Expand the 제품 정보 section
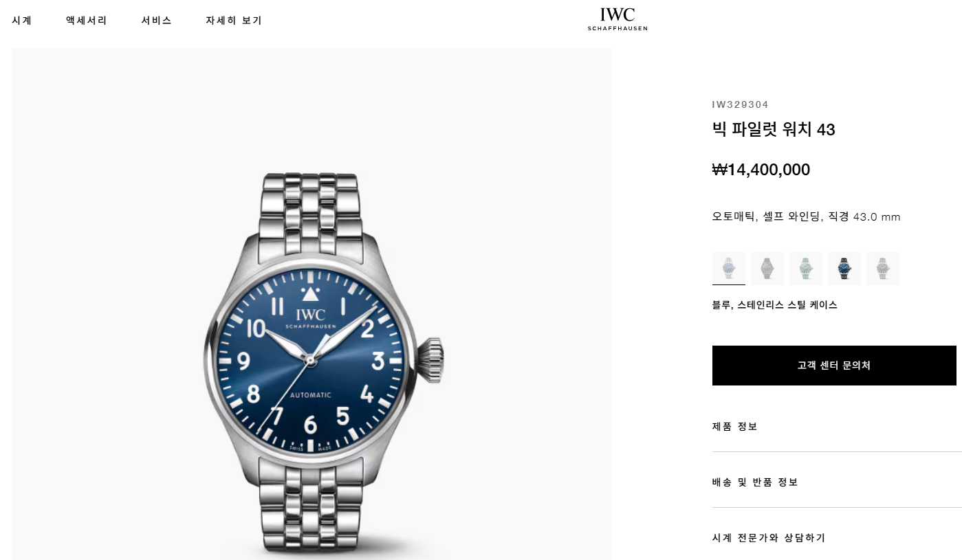962x560 pixels. coord(837,427)
